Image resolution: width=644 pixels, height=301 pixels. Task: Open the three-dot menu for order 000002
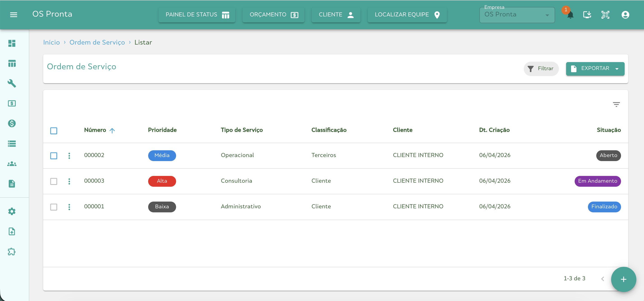(x=69, y=156)
